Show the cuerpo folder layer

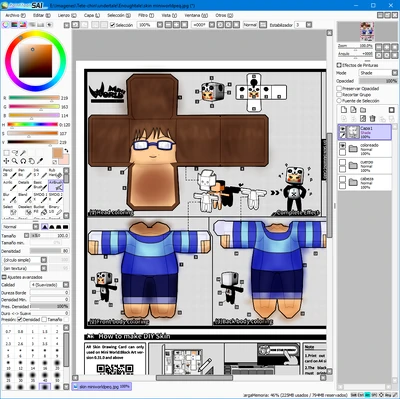click(342, 162)
